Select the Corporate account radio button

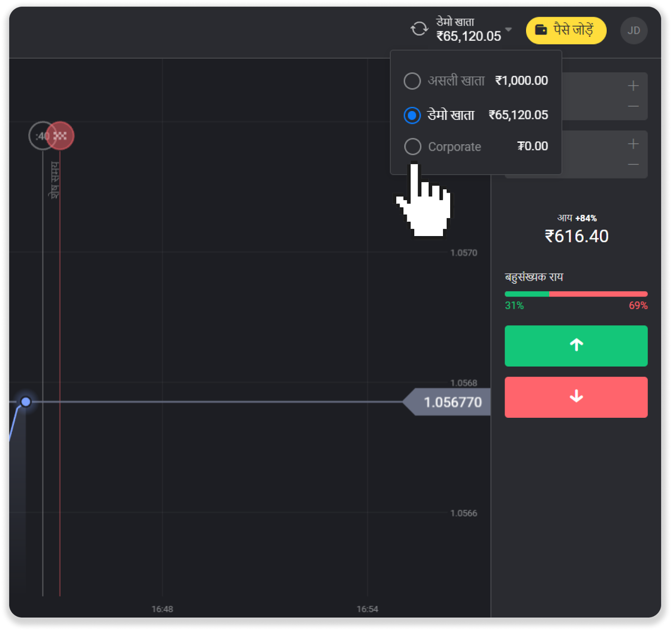412,147
